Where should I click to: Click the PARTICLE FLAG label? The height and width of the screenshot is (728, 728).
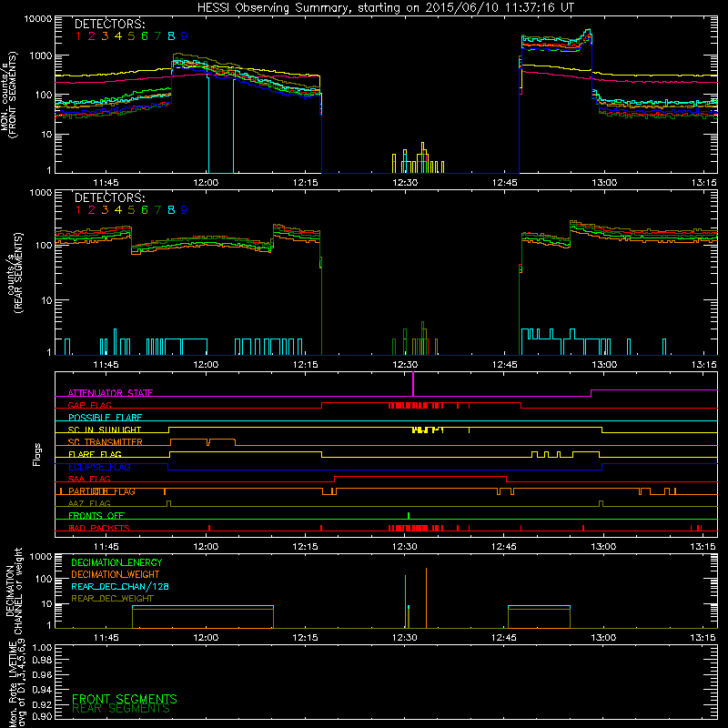[x=102, y=491]
